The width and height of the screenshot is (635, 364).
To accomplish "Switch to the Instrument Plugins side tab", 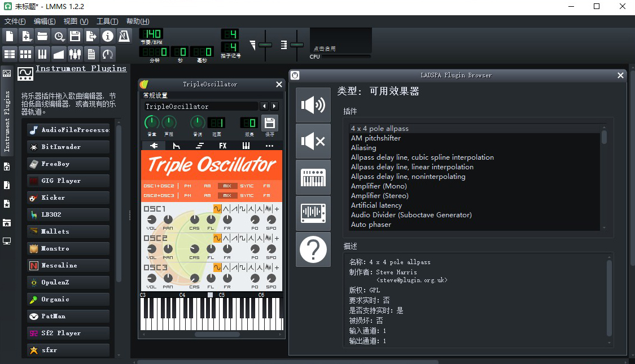I will 7,111.
